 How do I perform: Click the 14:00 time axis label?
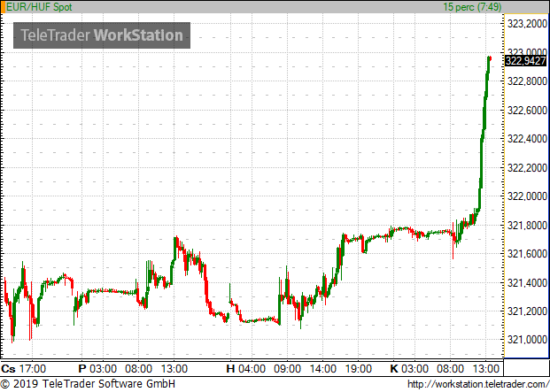coord(322,368)
